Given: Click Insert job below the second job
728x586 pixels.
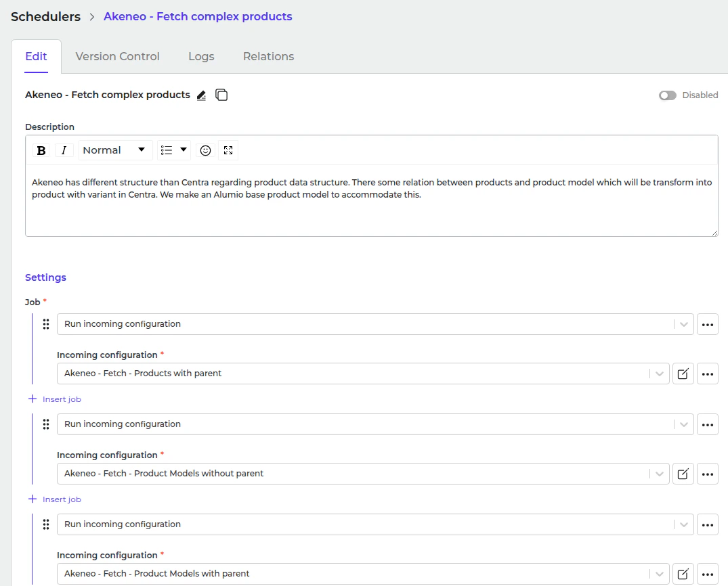Looking at the screenshot, I should (x=55, y=499).
